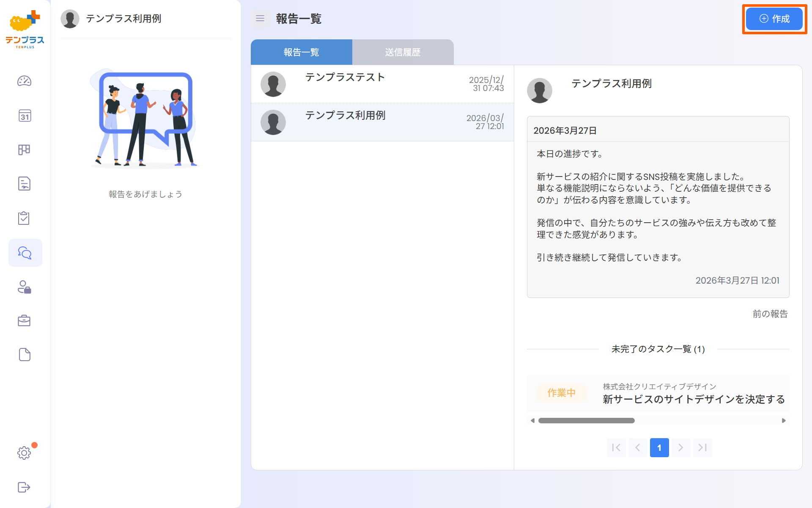Viewport: 812px width, 508px height.
Task: Click the avatar in report detail header
Action: (540, 91)
